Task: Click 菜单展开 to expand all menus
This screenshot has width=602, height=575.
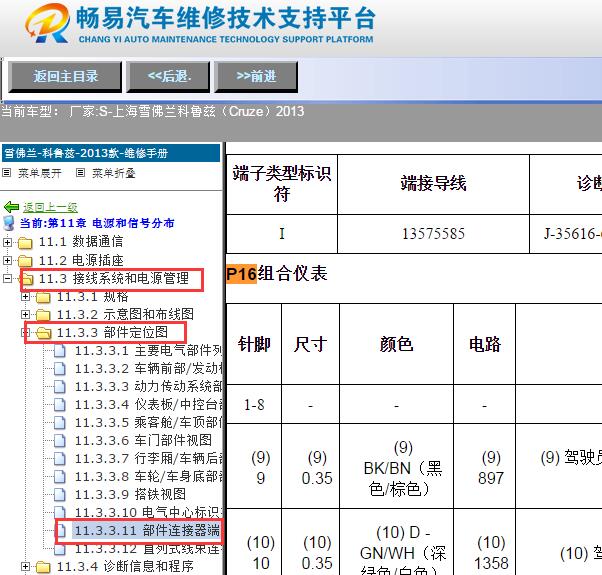Action: (x=40, y=173)
